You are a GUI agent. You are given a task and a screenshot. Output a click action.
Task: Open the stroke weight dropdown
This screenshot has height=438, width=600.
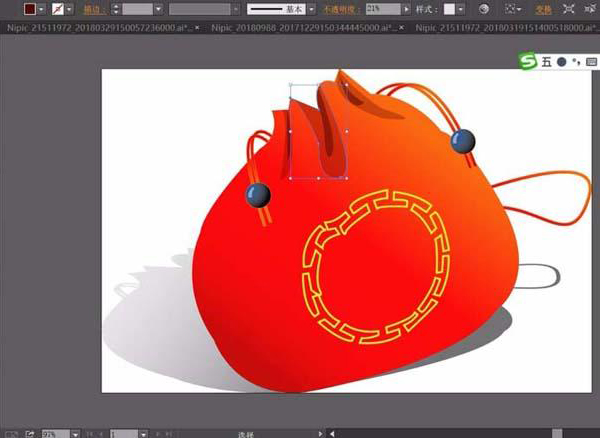[159, 8]
